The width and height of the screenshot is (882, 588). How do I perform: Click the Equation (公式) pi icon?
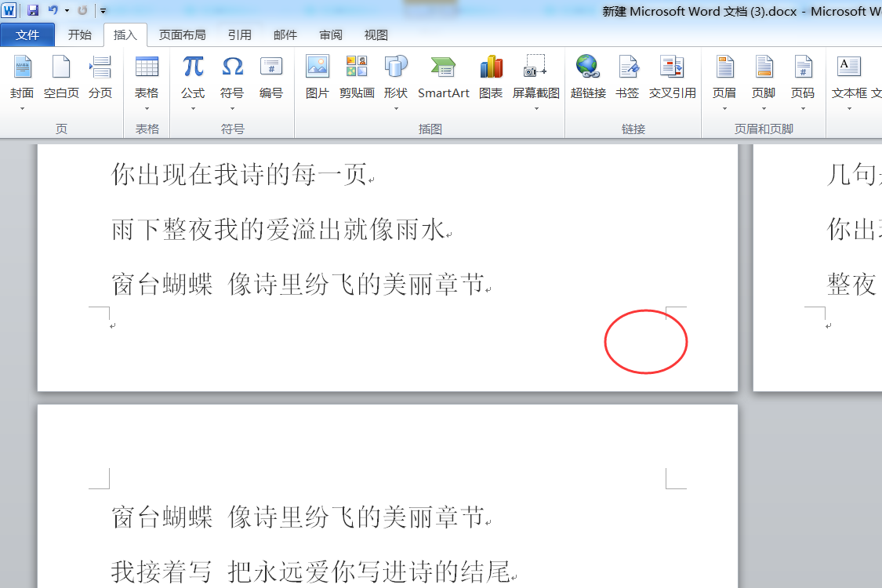tap(193, 67)
